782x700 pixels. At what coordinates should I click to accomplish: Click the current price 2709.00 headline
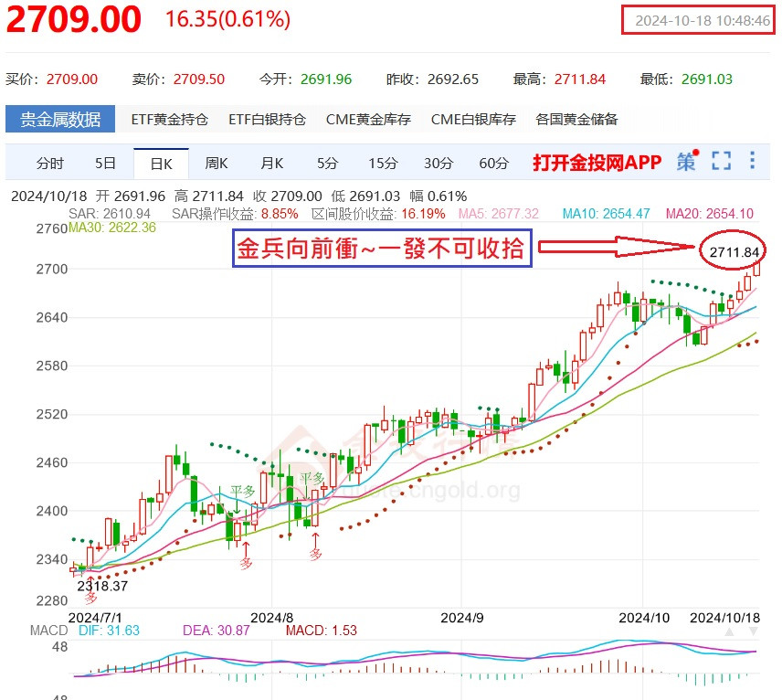(x=74, y=19)
